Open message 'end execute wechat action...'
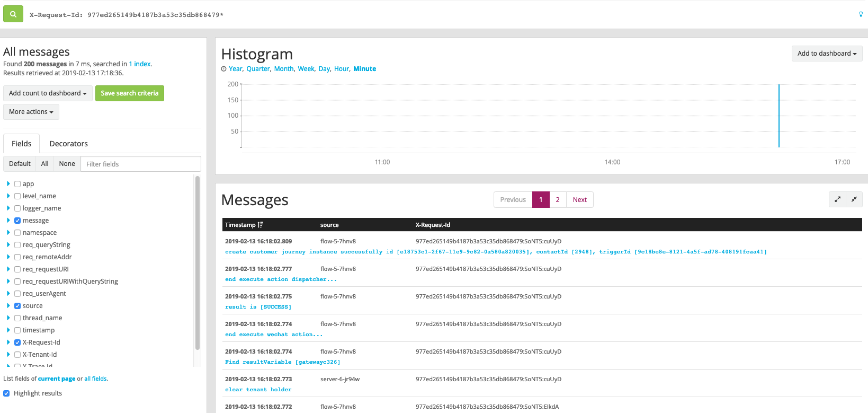The height and width of the screenshot is (413, 868). click(x=274, y=335)
